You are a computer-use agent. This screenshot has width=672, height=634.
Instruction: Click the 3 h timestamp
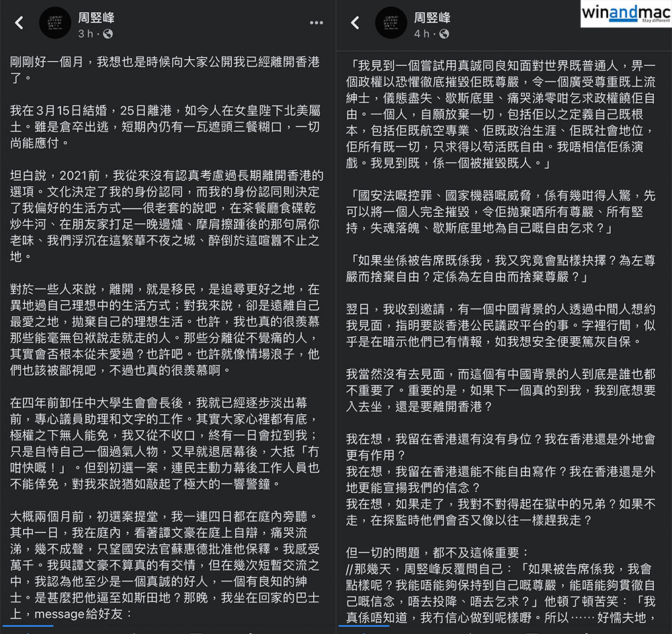click(85, 34)
